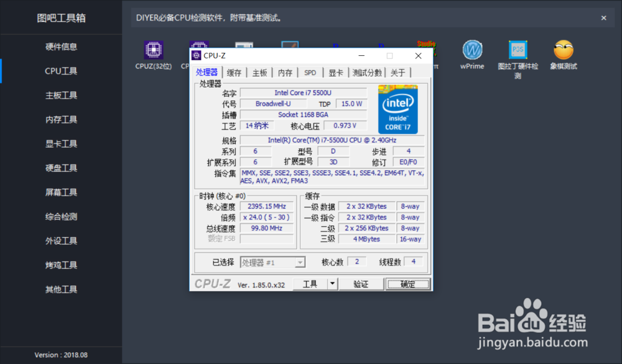Click the 工具 button in CPU-Z
Viewport: 622px width, 364px height.
pyautogui.click(x=310, y=284)
